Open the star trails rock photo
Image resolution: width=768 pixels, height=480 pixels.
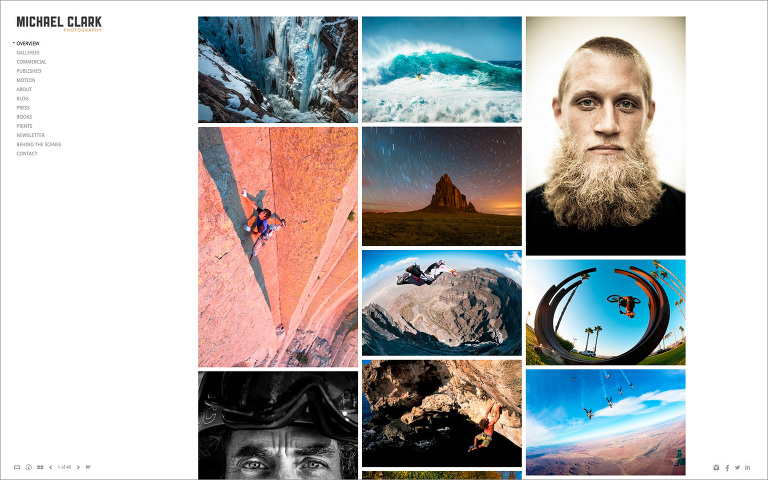[442, 186]
